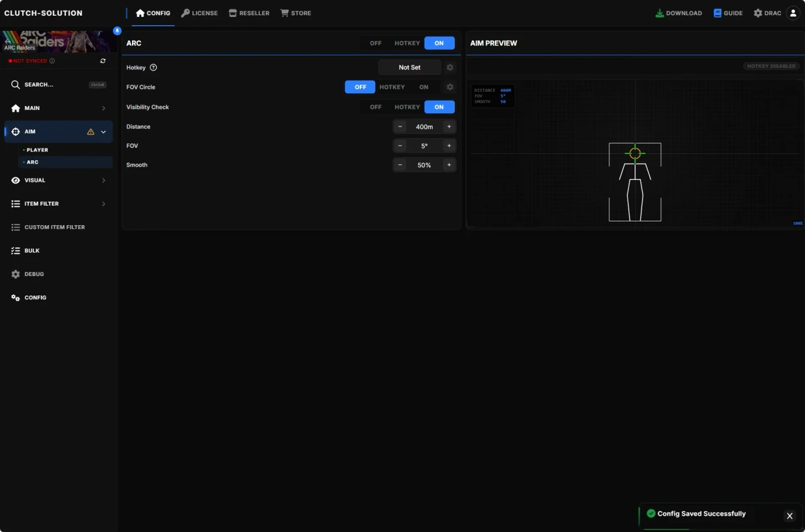The width and height of the screenshot is (805, 532).
Task: Open Hotkey row gear settings
Action: [x=450, y=67]
